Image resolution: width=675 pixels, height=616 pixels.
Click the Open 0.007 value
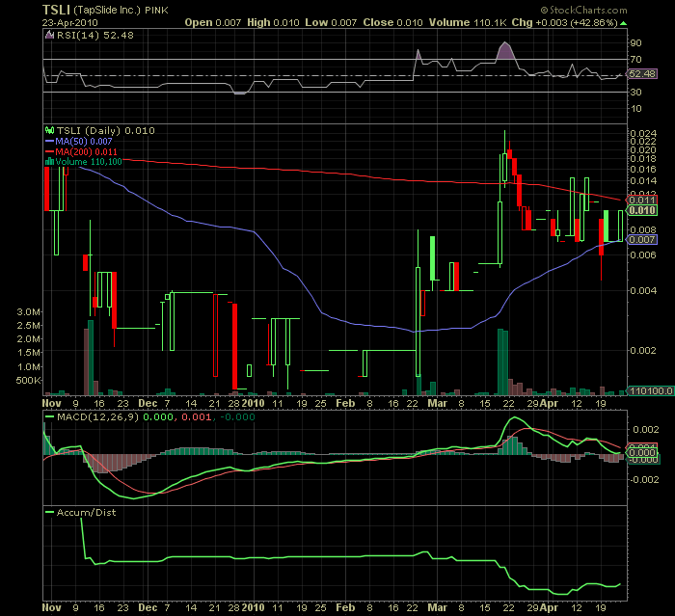pyautogui.click(x=213, y=22)
